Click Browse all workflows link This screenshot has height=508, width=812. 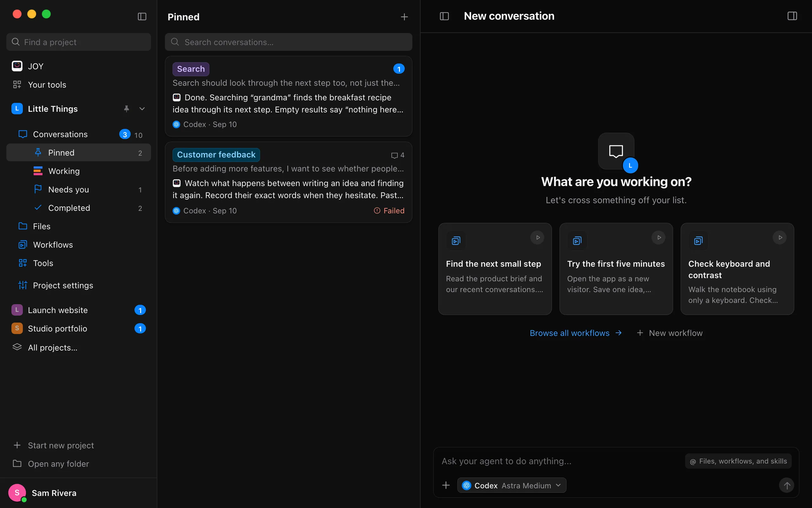coord(576,333)
